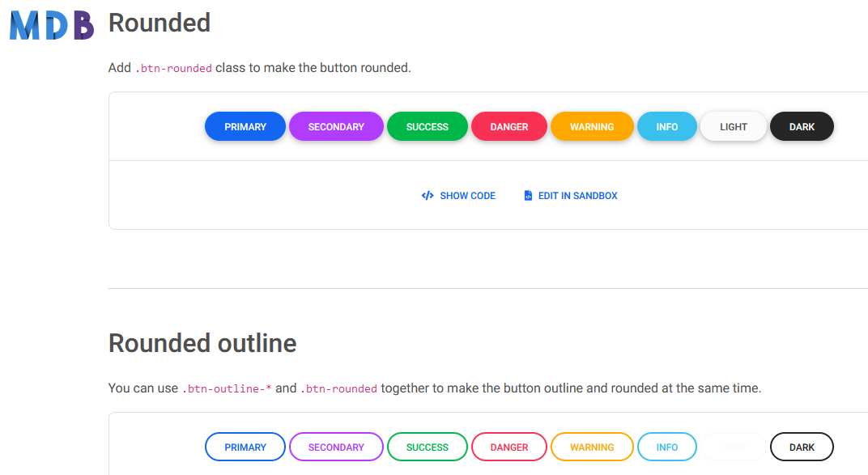This screenshot has height=475, width=868.
Task: Click the rounded DANGER button
Action: [508, 126]
